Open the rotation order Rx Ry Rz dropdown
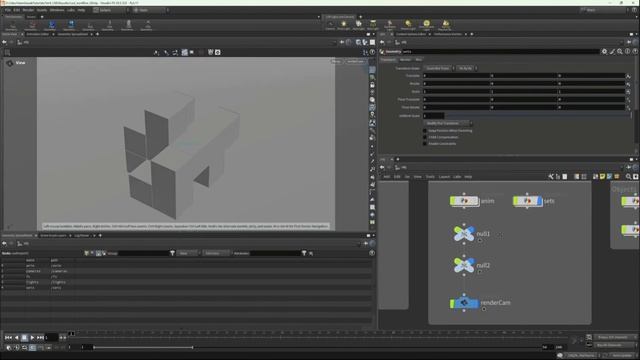The width and height of the screenshot is (640, 360). (x=467, y=68)
